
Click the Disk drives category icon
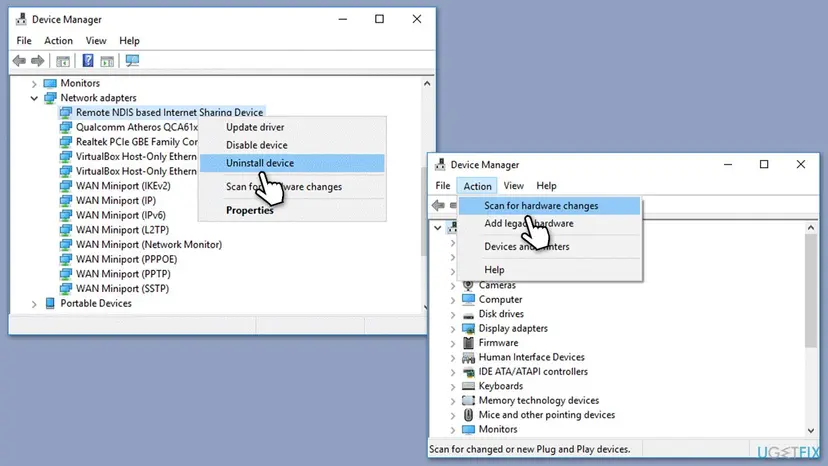click(468, 314)
